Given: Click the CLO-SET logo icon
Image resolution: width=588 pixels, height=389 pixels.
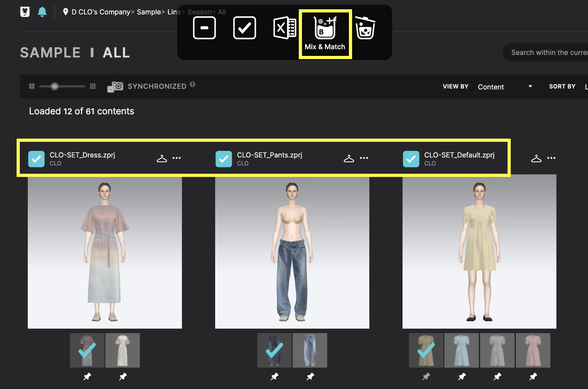Looking at the screenshot, I should click(x=25, y=12).
